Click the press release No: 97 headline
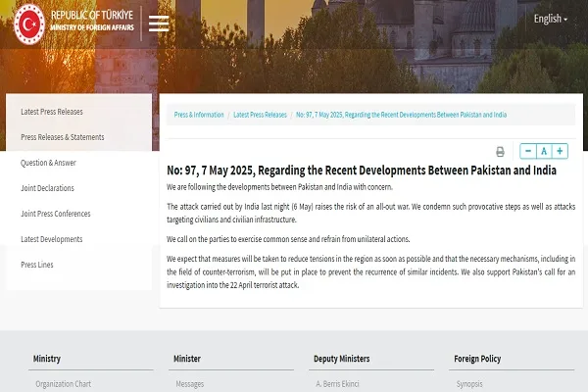 pyautogui.click(x=362, y=171)
